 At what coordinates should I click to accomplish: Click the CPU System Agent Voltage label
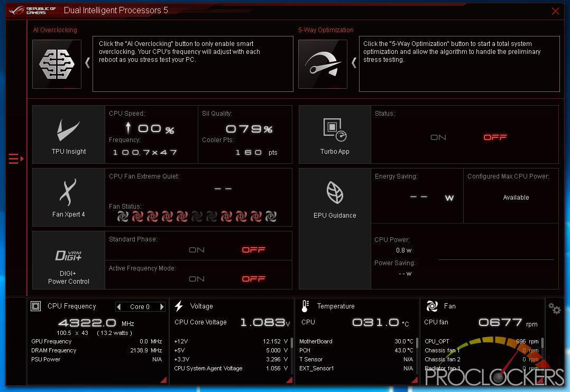click(x=208, y=368)
